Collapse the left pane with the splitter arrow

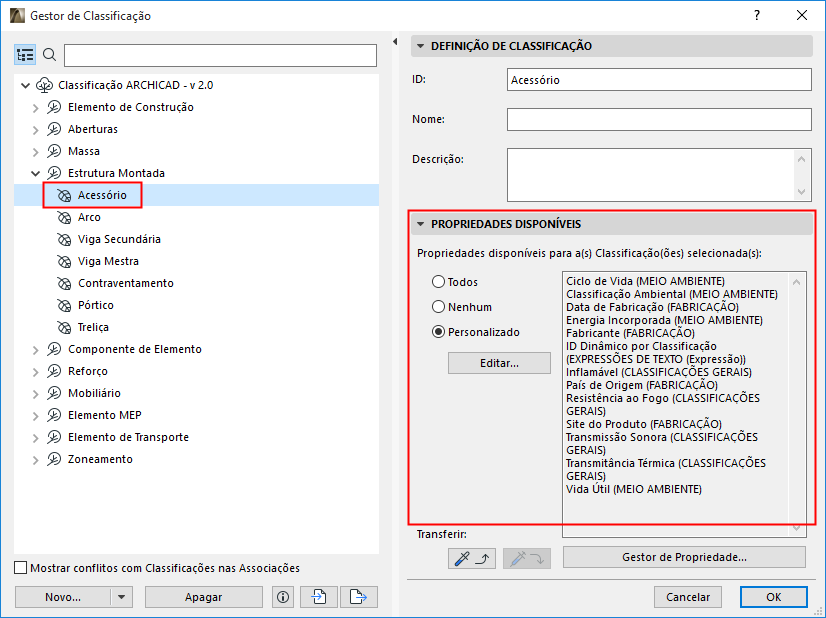[x=395, y=42]
